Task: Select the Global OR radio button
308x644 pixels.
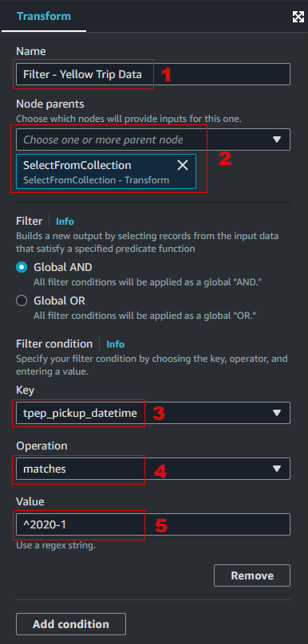Action: click(22, 301)
